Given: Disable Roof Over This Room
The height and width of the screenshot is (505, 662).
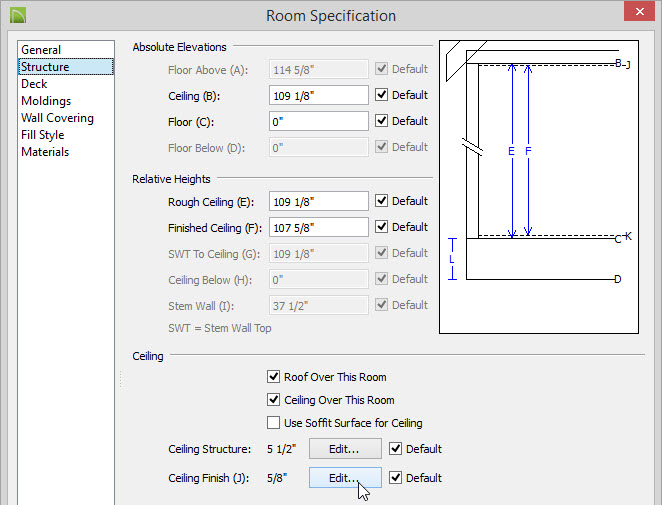Looking at the screenshot, I should [273, 377].
